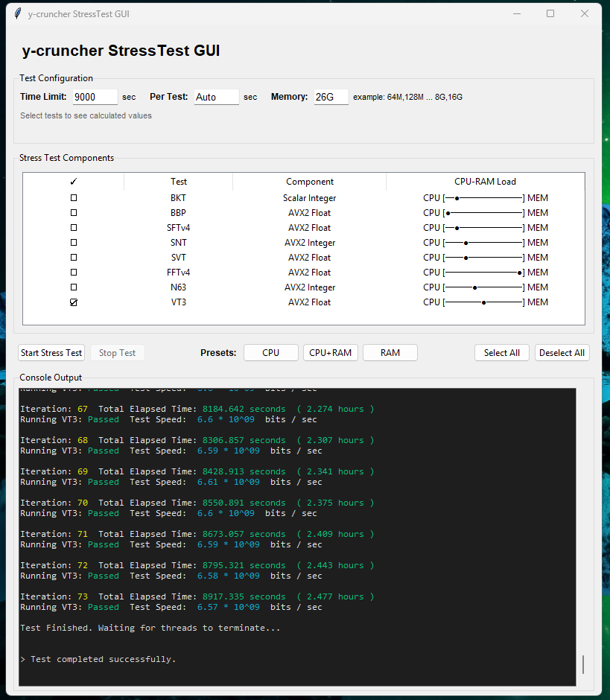This screenshot has height=700, width=610.
Task: Click the Test column header
Action: (x=178, y=181)
